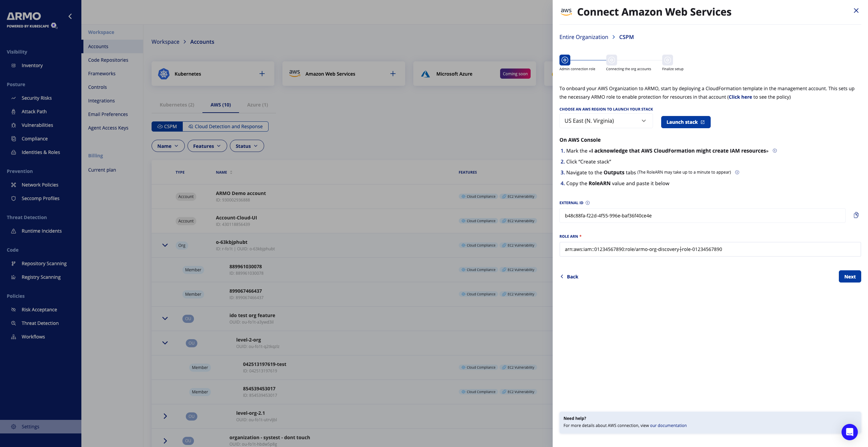The image size is (868, 447).
Task: Click the Admin connection role step icon
Action: [565, 60]
